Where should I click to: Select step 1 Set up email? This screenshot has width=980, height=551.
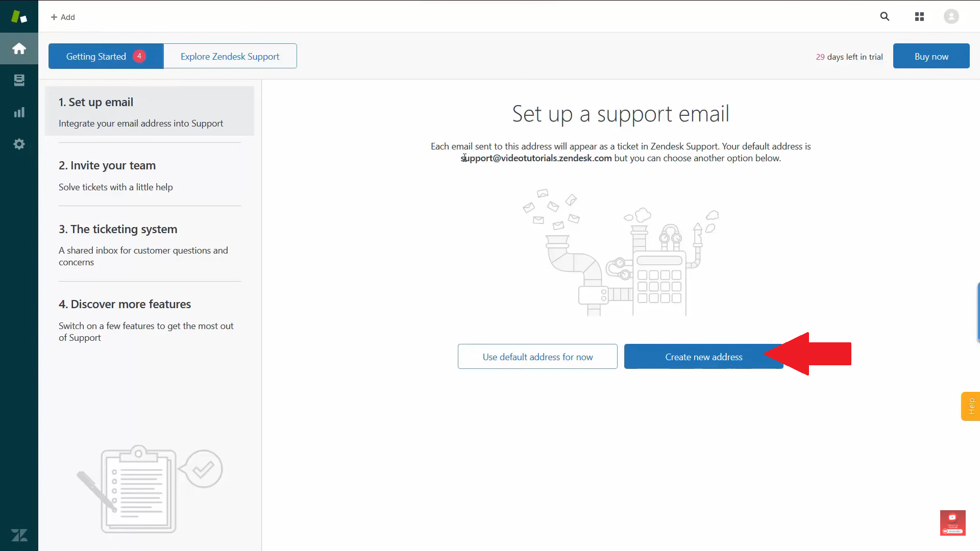pyautogui.click(x=150, y=111)
